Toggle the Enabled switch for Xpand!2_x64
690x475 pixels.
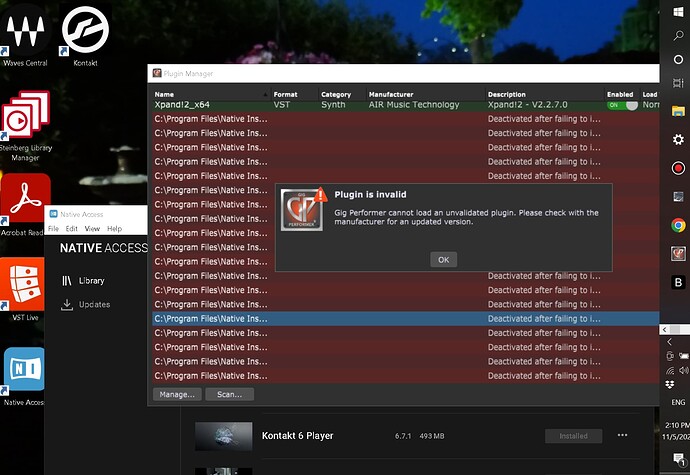pyautogui.click(x=622, y=105)
